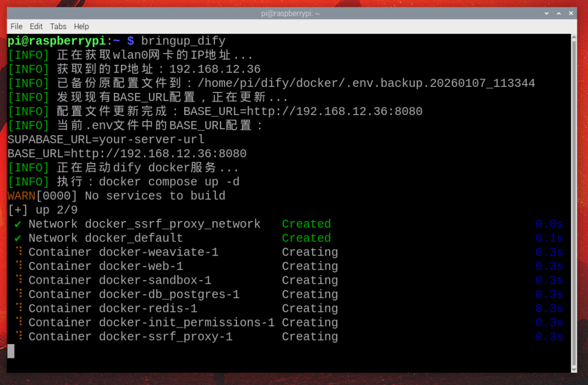Click 'docker compose up -d' text
588x385 pixels.
pyautogui.click(x=169, y=182)
